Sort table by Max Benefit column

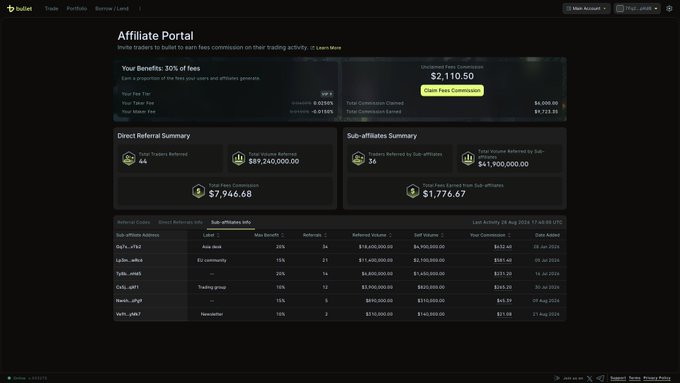coord(269,235)
